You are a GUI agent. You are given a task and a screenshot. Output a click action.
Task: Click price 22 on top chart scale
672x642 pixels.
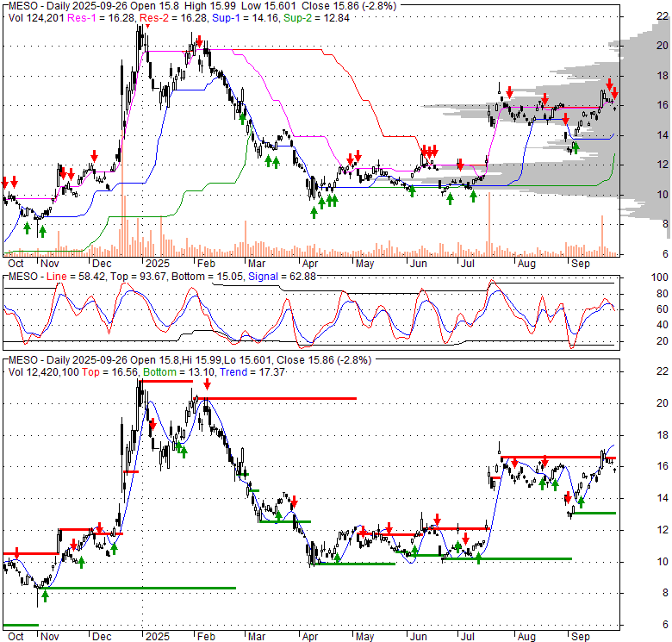[x=663, y=16]
